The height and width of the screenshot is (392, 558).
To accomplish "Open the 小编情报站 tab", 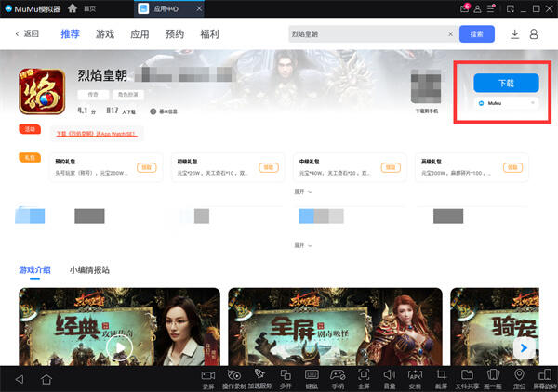I will tap(89, 270).
